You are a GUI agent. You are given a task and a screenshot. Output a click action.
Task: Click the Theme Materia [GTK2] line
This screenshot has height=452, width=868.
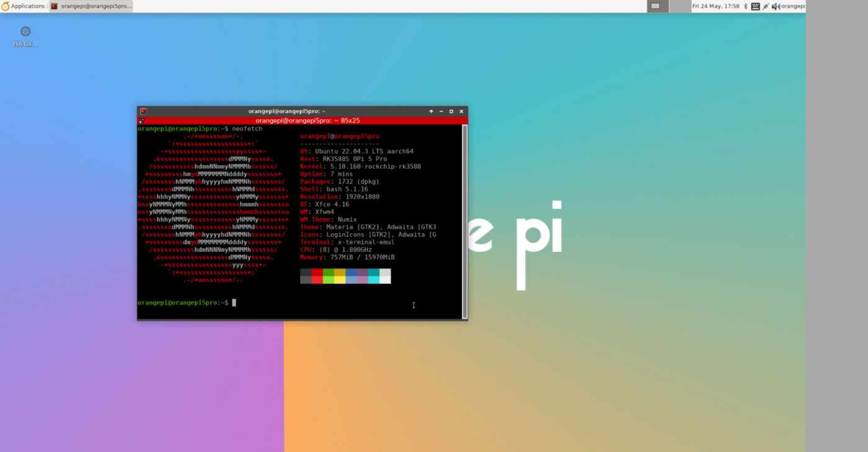tap(368, 227)
